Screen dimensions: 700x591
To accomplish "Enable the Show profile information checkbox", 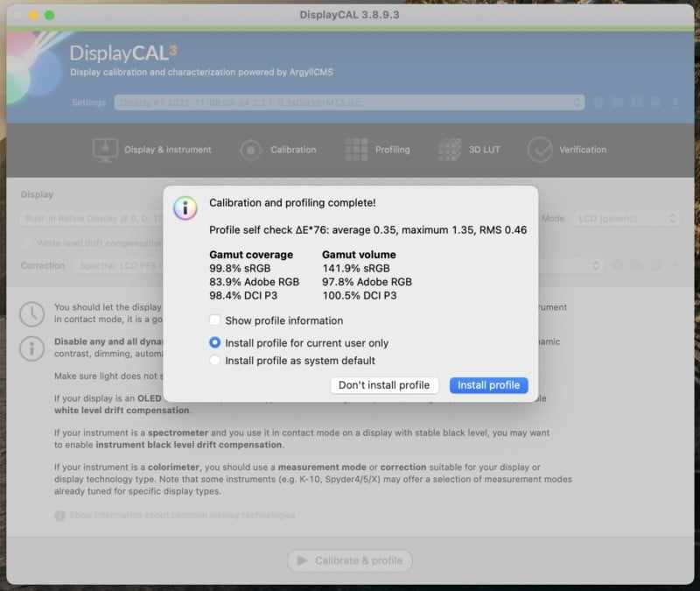I will click(x=215, y=321).
